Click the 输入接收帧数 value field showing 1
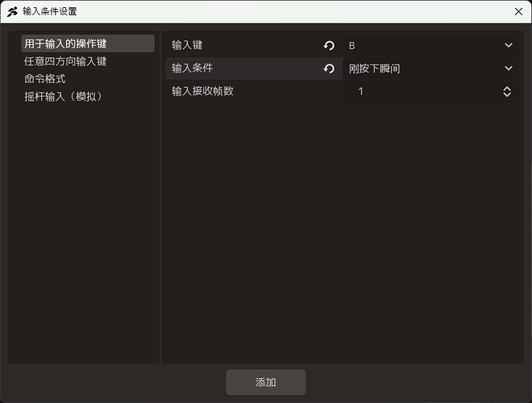Image resolution: width=532 pixels, height=403 pixels. tap(430, 91)
